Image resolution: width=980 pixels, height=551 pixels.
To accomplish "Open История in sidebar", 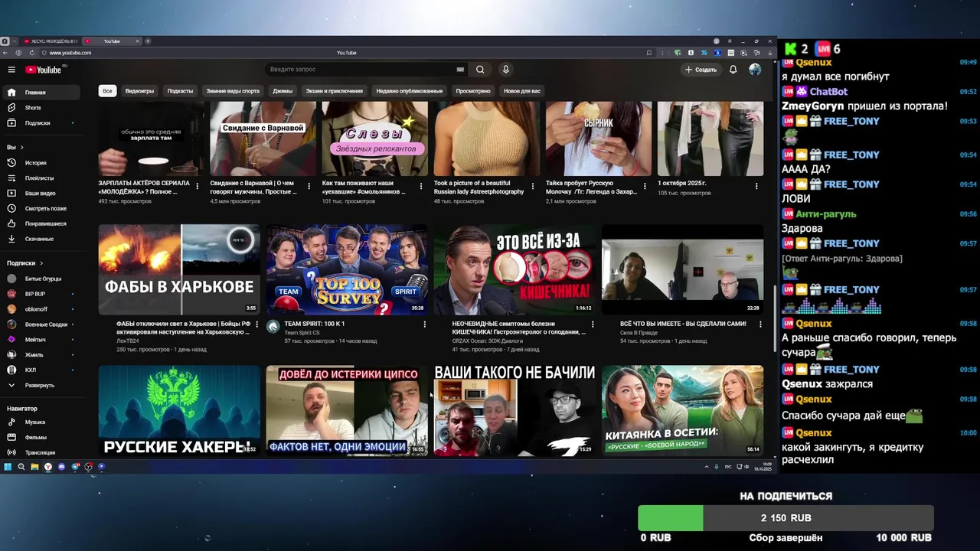I will click(x=41, y=163).
